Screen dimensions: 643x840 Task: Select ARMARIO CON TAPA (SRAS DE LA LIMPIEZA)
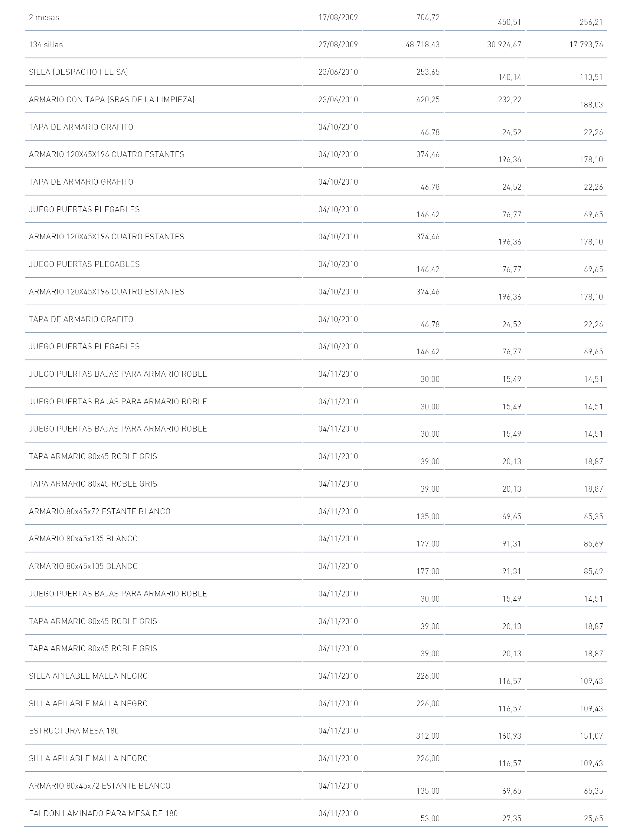[x=112, y=100]
